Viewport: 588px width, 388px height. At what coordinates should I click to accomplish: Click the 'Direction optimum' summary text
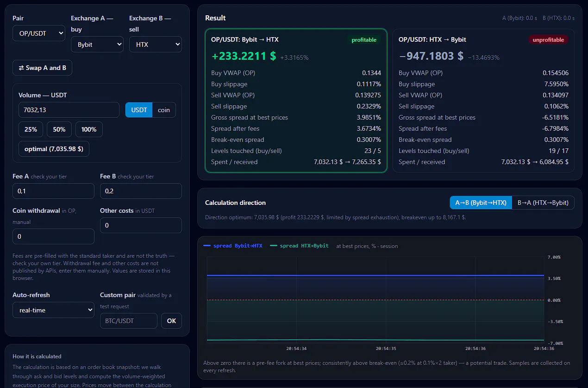coord(335,217)
